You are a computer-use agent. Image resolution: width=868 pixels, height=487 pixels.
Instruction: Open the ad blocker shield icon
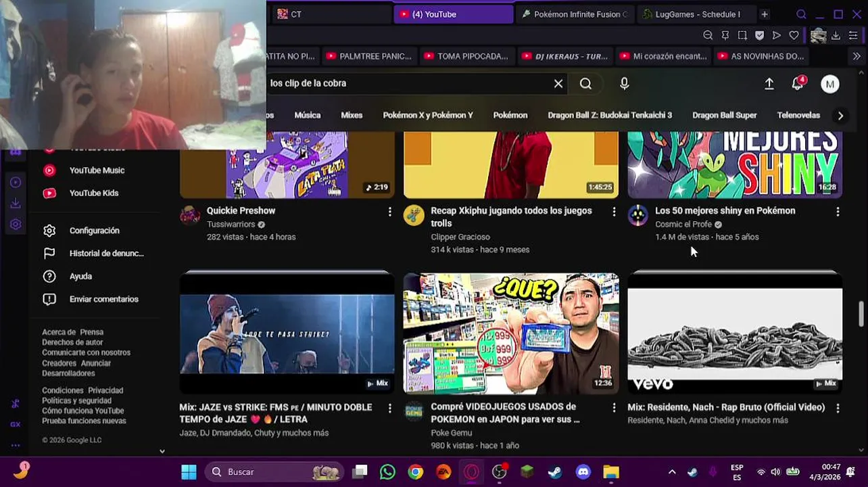[x=759, y=35]
